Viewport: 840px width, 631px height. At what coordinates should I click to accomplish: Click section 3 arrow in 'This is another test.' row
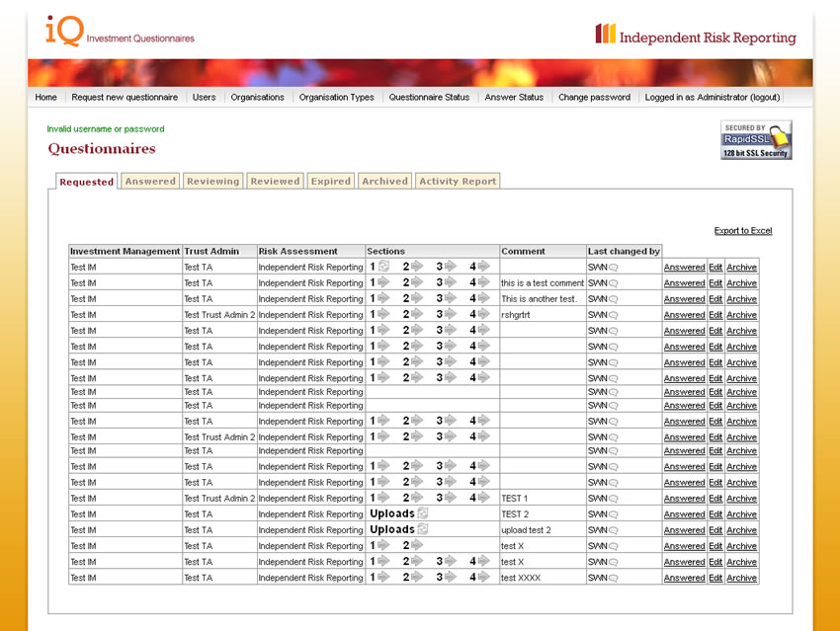coord(451,298)
